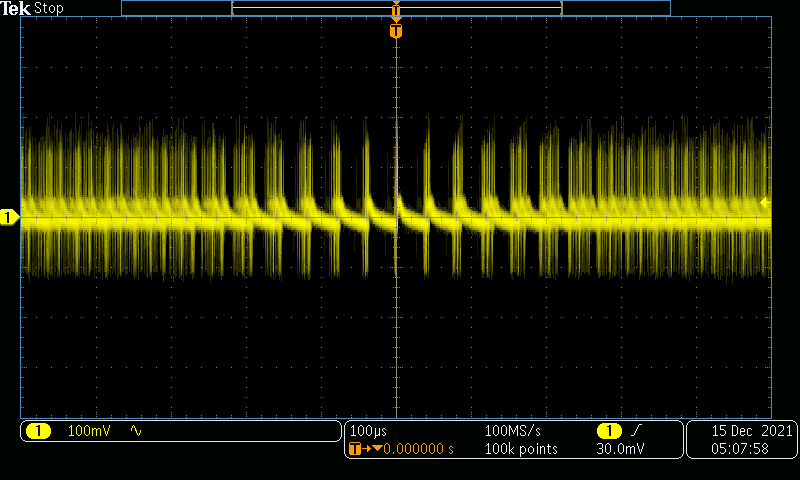This screenshot has height=480, width=800.
Task: Click the trigger source channel 1 badge
Action: pos(608,431)
